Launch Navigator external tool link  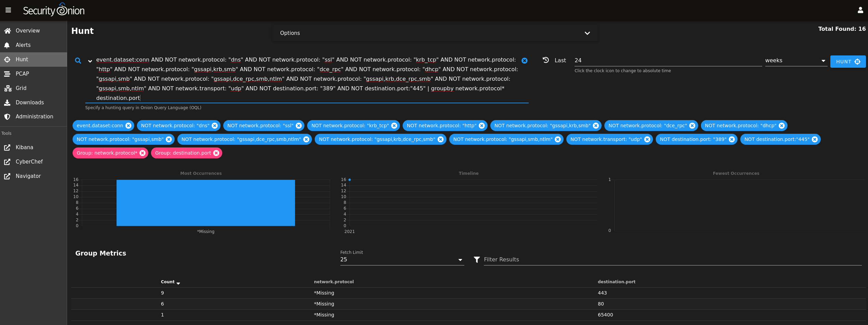click(33, 176)
